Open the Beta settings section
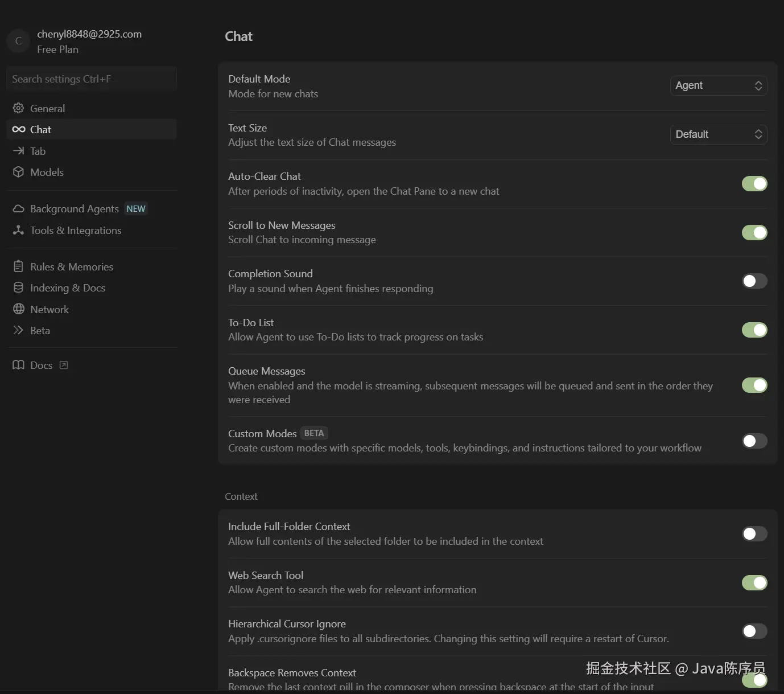The height and width of the screenshot is (694, 784). click(40, 330)
